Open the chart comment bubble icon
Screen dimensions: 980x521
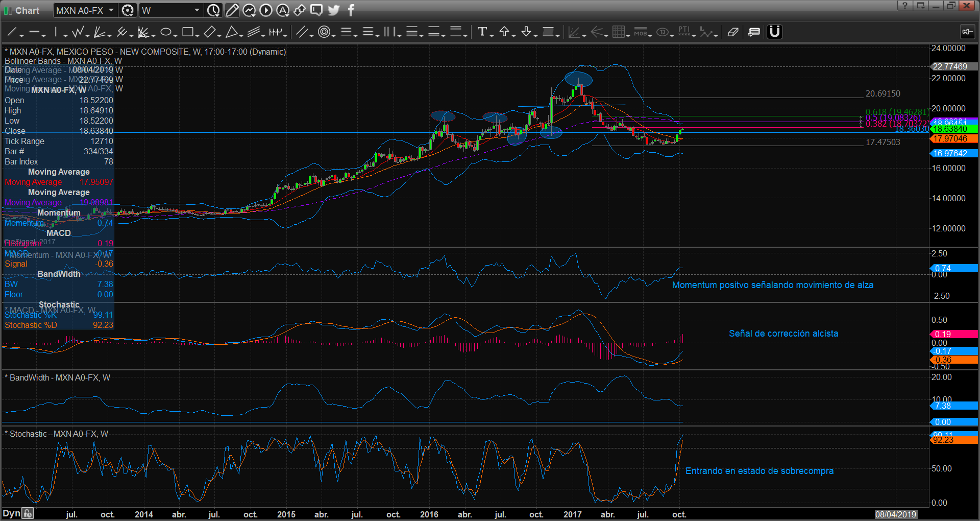pos(316,10)
